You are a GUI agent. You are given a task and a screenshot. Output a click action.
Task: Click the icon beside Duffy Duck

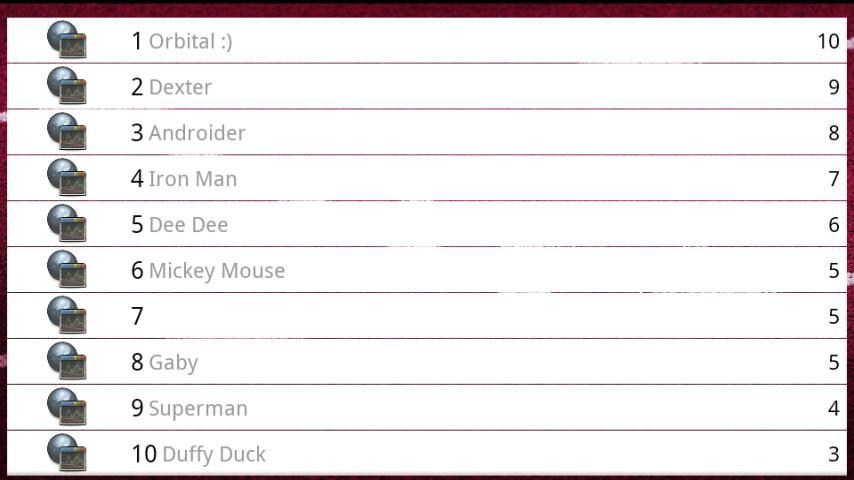67,454
